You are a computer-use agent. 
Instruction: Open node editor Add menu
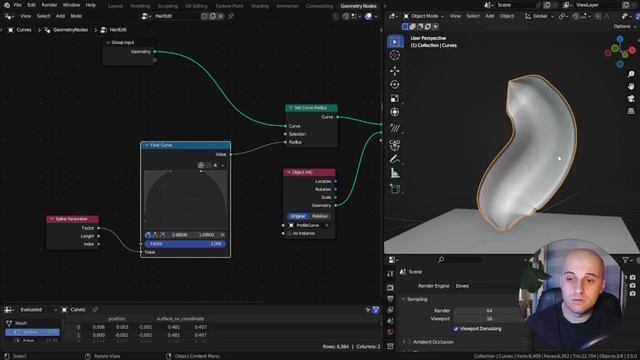(x=60, y=16)
